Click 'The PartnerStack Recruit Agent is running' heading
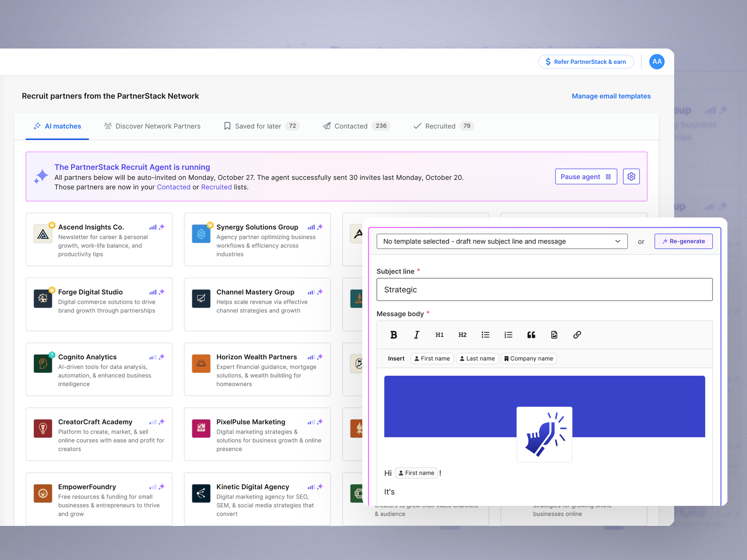747x560 pixels. 132,167
